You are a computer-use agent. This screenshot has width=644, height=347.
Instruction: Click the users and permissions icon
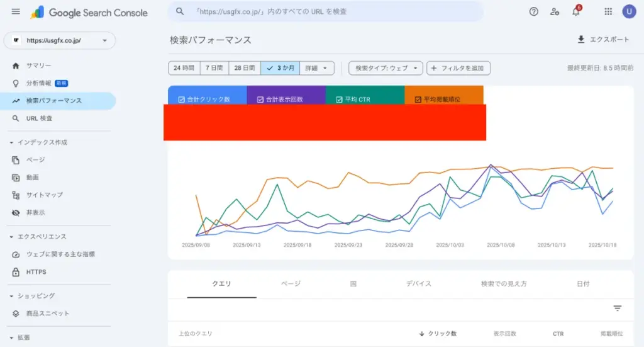554,11
